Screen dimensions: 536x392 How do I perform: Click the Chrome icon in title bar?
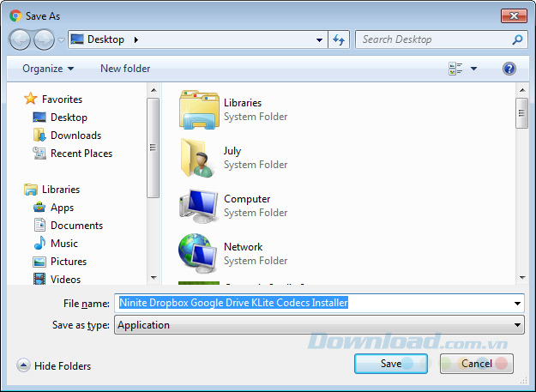tap(15, 15)
